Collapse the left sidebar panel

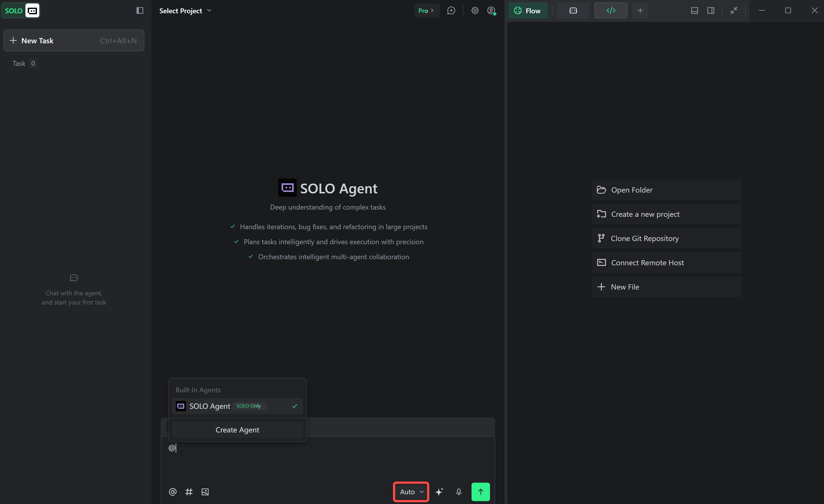(x=140, y=11)
